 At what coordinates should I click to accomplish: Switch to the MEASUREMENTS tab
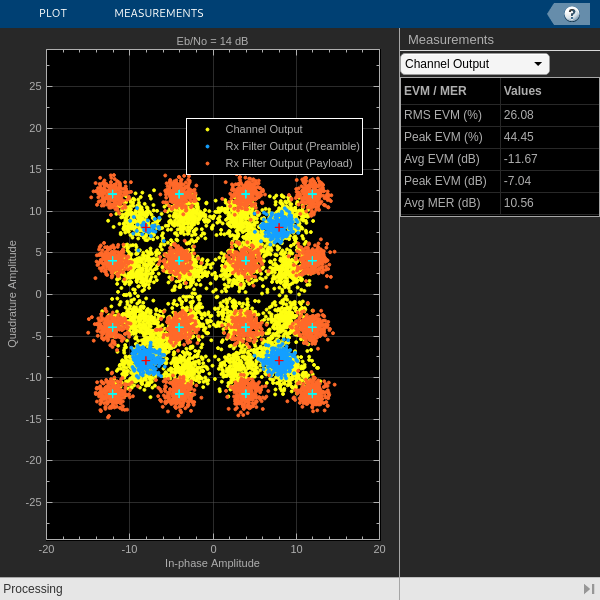point(159,13)
